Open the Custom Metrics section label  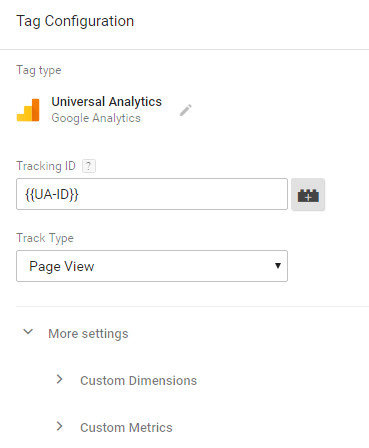click(x=126, y=428)
